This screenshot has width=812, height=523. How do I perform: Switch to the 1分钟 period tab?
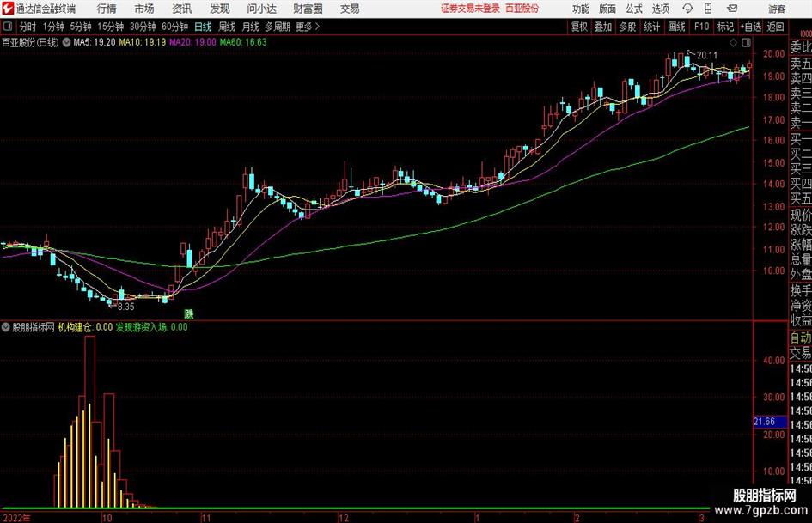pos(53,27)
